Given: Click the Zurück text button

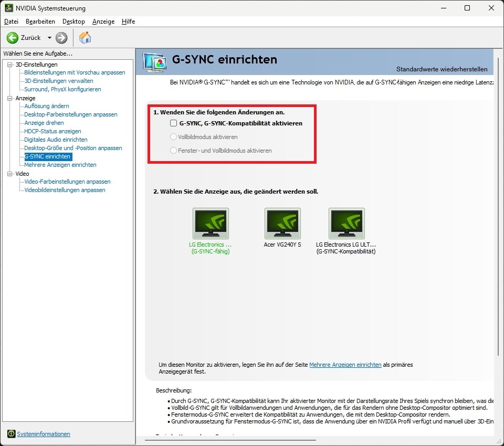Looking at the screenshot, I should [31, 38].
